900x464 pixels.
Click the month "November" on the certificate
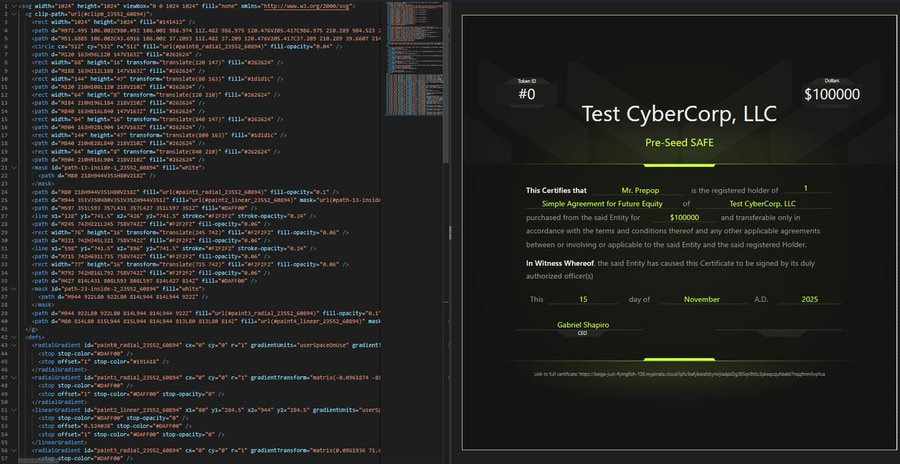[701, 299]
